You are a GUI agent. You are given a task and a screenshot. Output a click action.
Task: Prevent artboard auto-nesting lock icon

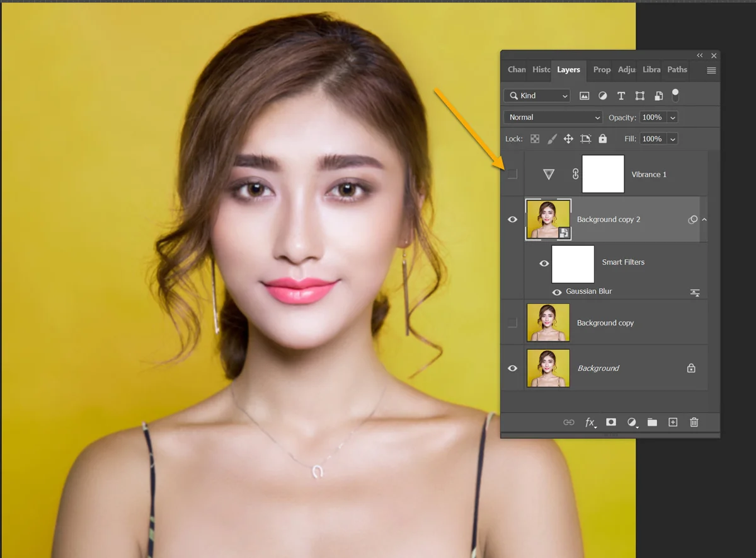586,139
